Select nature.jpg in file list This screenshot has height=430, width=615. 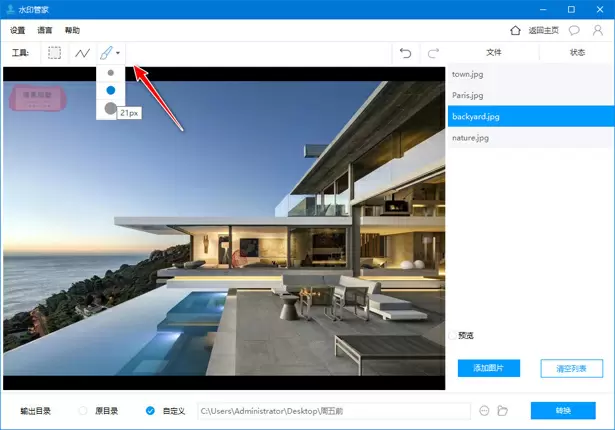coord(531,138)
